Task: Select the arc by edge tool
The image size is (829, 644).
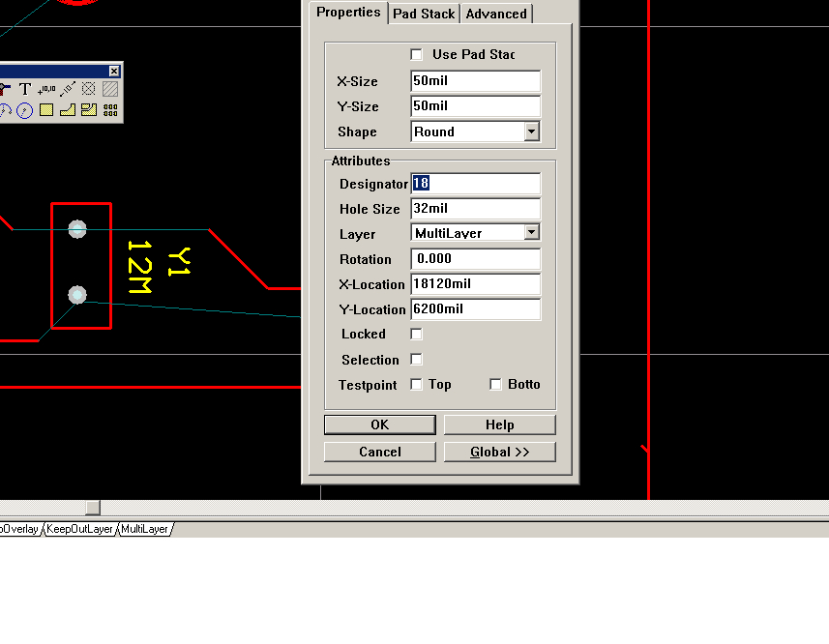Action: click(x=5, y=110)
